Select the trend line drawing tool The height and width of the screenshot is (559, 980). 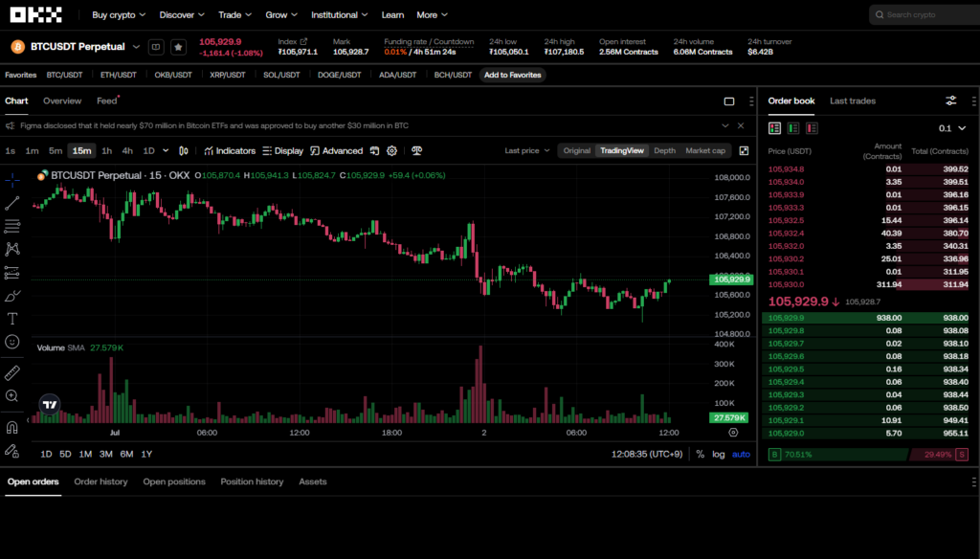point(11,203)
